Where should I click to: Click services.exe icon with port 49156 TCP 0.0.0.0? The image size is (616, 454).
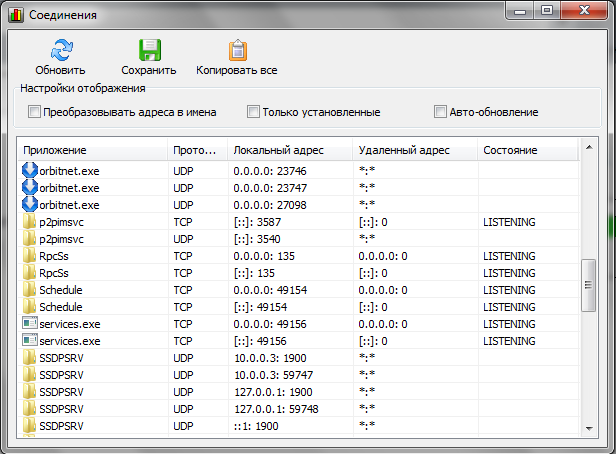click(29, 323)
